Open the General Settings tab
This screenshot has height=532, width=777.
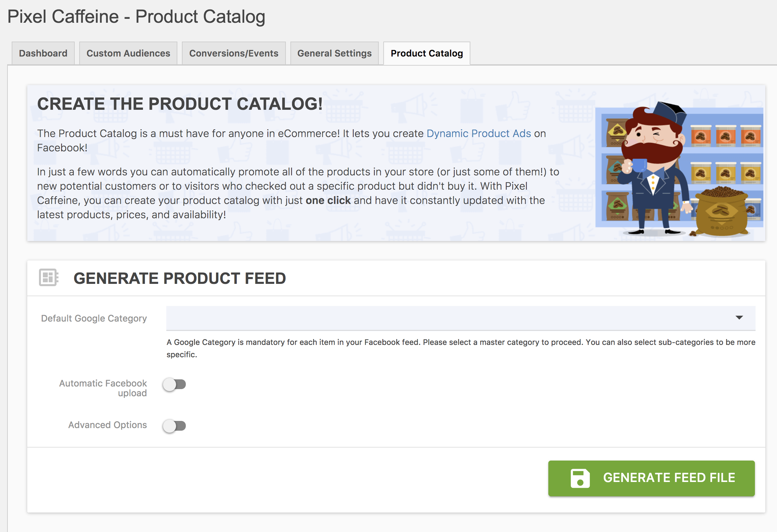[x=334, y=54]
